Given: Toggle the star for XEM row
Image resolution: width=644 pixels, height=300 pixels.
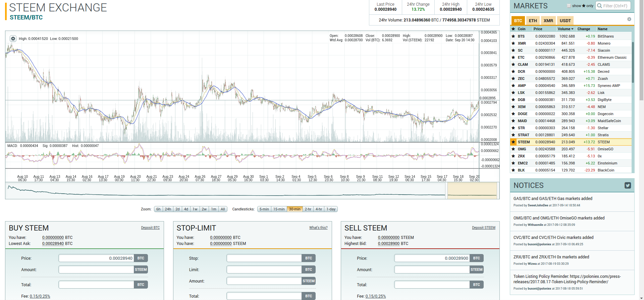Looking at the screenshot, I should [x=513, y=107].
